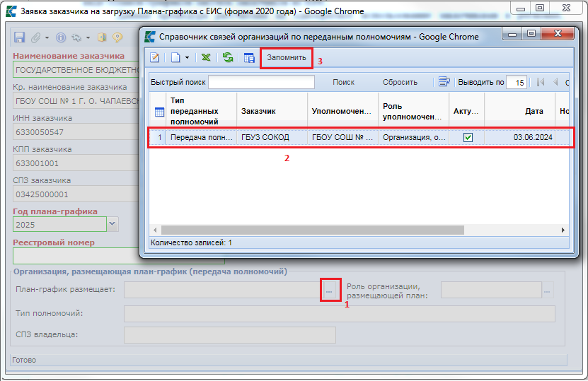
Task: Toggle the Актуальность checkbox in row 1
Action: coord(467,138)
